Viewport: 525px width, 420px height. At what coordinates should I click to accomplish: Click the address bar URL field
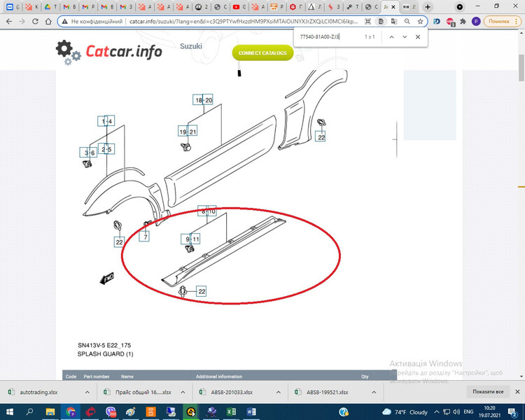click(x=245, y=21)
